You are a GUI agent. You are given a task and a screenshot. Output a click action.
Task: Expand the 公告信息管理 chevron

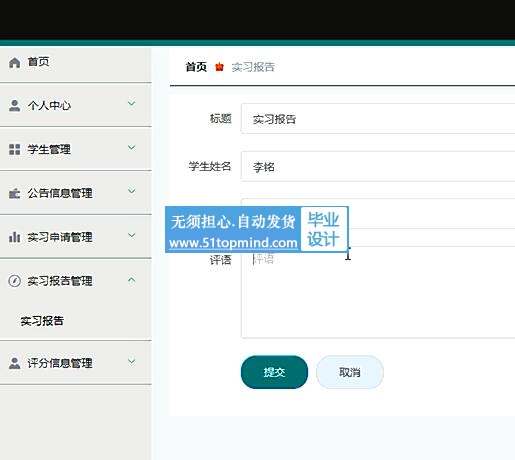tap(132, 191)
